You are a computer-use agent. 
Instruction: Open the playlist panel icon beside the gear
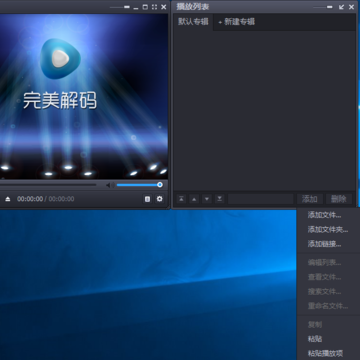147,199
